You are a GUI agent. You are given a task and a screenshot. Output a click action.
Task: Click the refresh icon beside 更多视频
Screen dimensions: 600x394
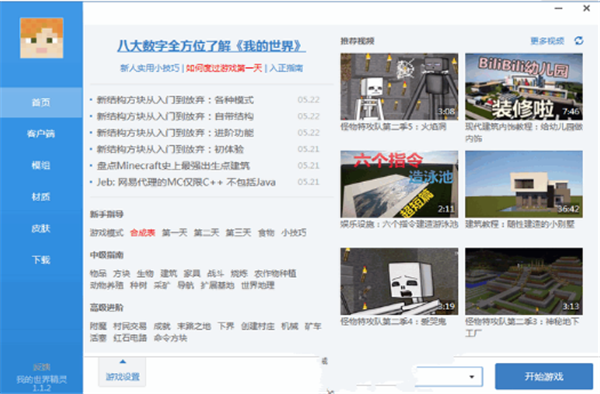pos(579,41)
